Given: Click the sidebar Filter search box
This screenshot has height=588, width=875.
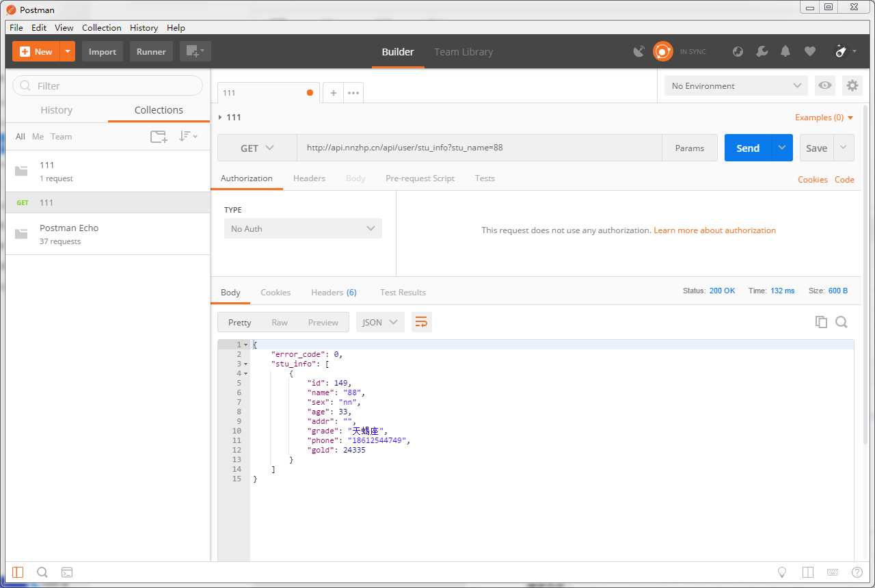Looking at the screenshot, I should (x=108, y=85).
